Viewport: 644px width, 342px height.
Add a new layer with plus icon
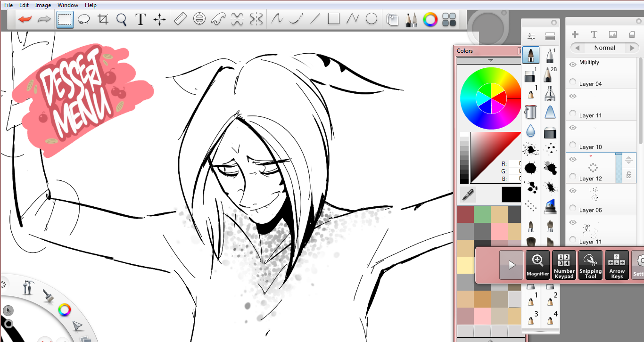click(575, 34)
